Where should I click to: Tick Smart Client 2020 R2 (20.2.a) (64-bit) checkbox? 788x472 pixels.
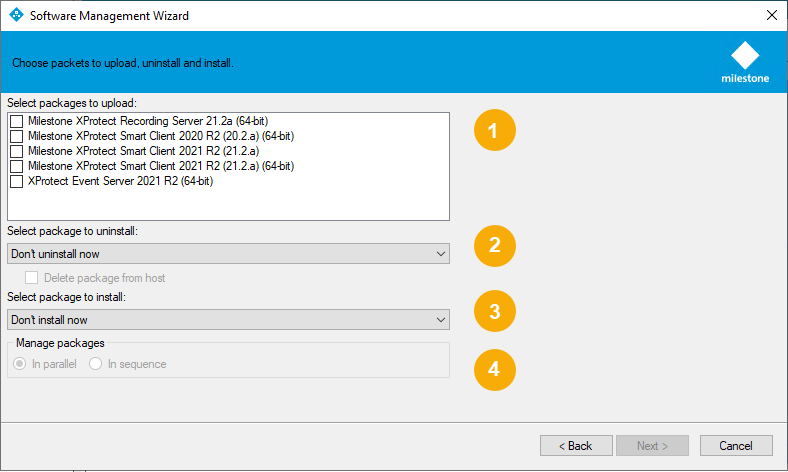(x=17, y=136)
